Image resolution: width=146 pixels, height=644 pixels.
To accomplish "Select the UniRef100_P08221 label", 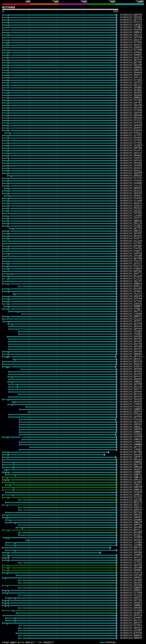I will point(131,133).
